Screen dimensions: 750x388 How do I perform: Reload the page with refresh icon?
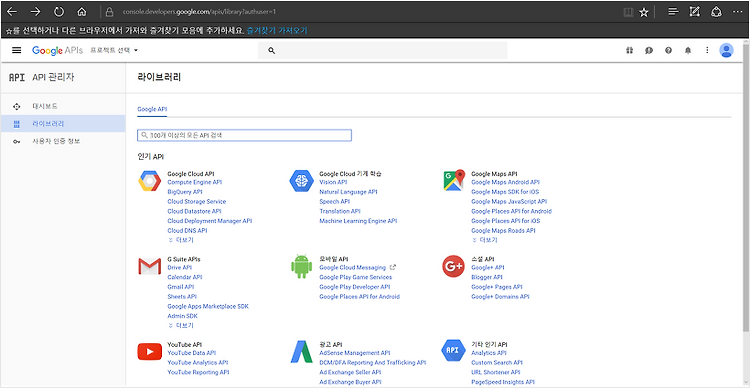pyautogui.click(x=59, y=11)
